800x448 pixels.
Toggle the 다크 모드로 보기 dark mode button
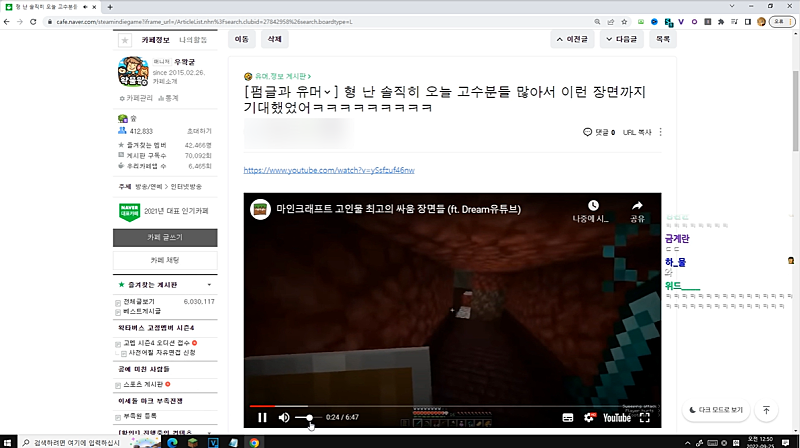tap(715, 410)
